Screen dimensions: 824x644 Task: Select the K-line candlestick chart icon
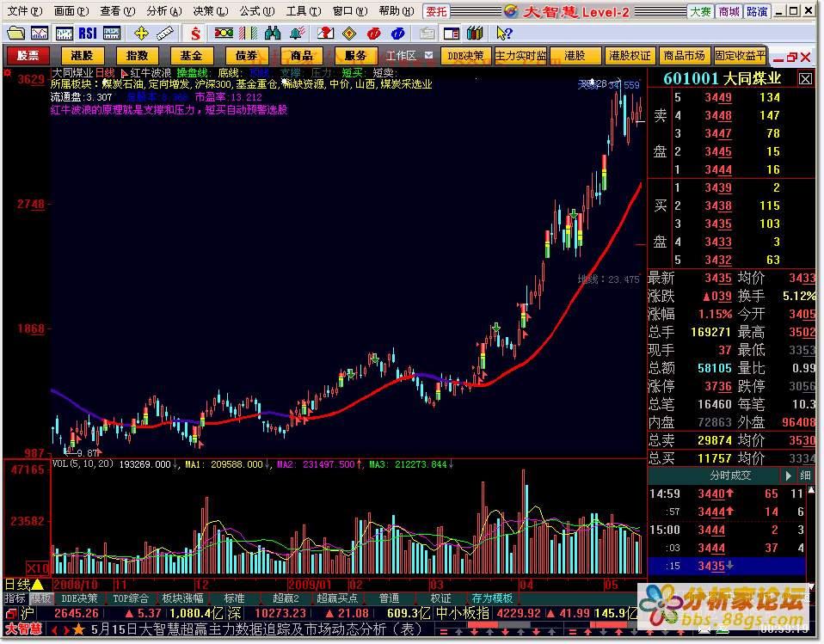click(x=65, y=34)
